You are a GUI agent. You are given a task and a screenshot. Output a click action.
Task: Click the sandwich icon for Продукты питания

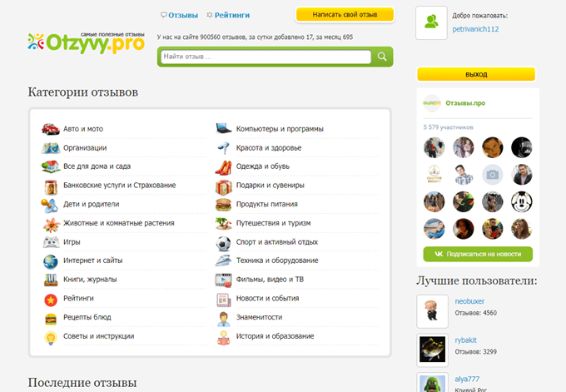point(223,205)
